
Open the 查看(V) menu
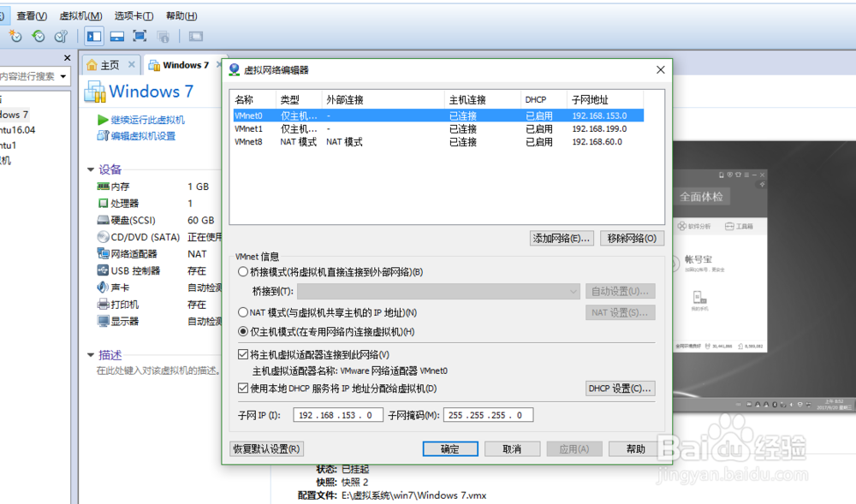pos(32,15)
